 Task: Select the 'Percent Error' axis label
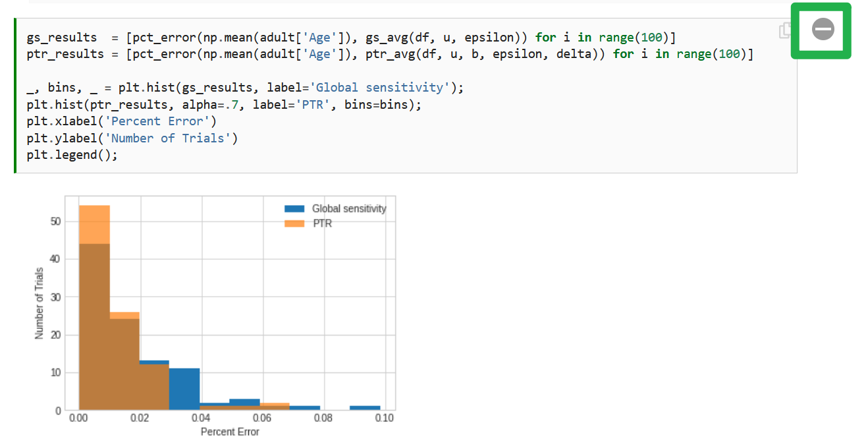[229, 432]
